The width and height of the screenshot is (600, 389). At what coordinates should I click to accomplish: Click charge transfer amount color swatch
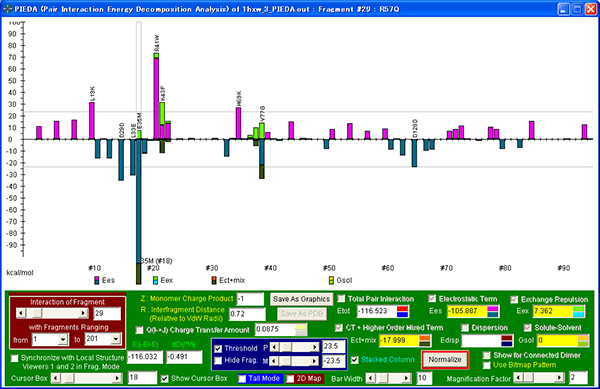coord(301,330)
